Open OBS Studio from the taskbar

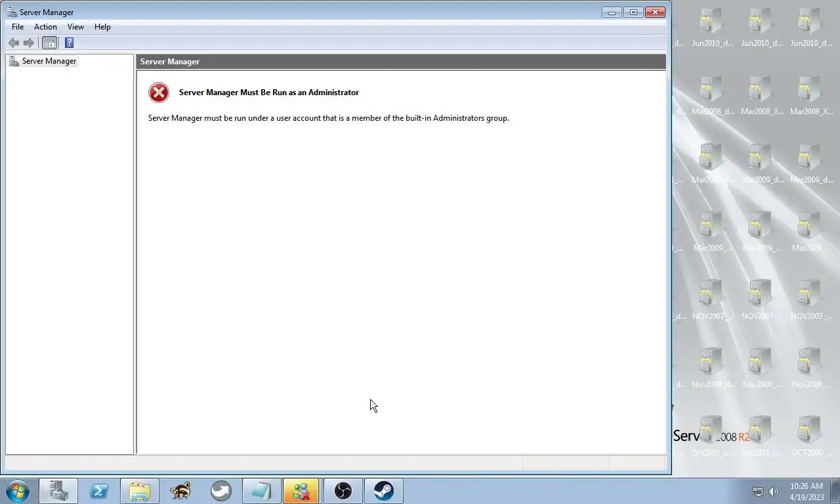coord(343,491)
